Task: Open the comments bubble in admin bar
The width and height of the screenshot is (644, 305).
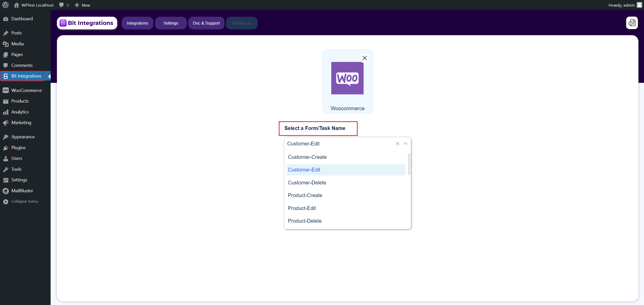Action: click(x=61, y=5)
